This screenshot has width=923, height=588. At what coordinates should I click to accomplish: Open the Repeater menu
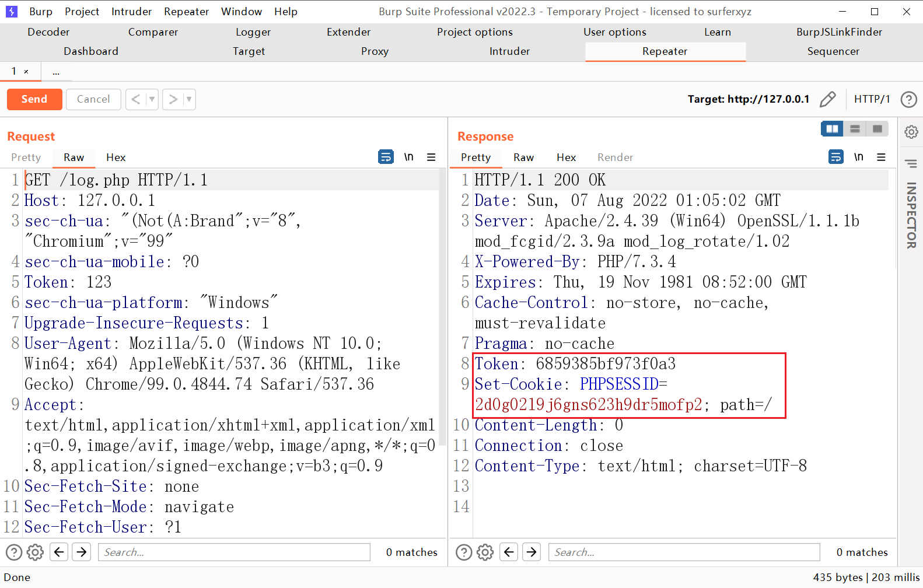click(x=186, y=12)
